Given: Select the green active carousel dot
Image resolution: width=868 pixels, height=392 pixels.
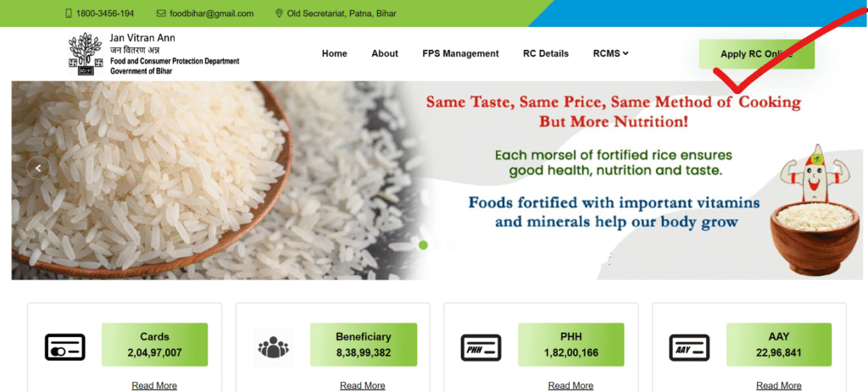Looking at the screenshot, I should [424, 245].
